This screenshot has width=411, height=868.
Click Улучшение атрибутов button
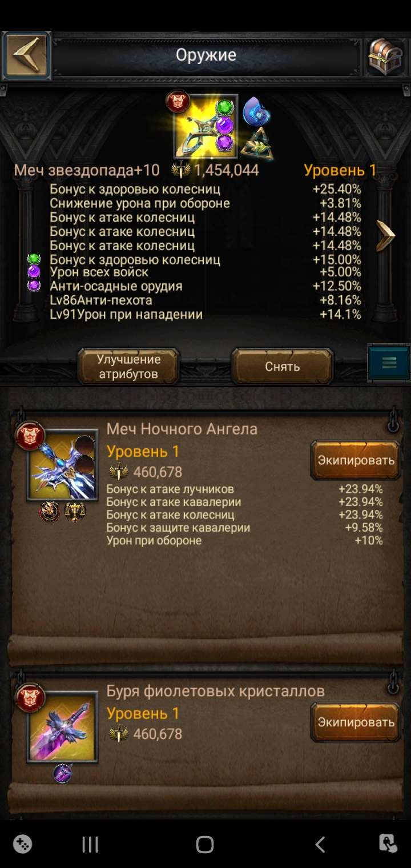[128, 367]
